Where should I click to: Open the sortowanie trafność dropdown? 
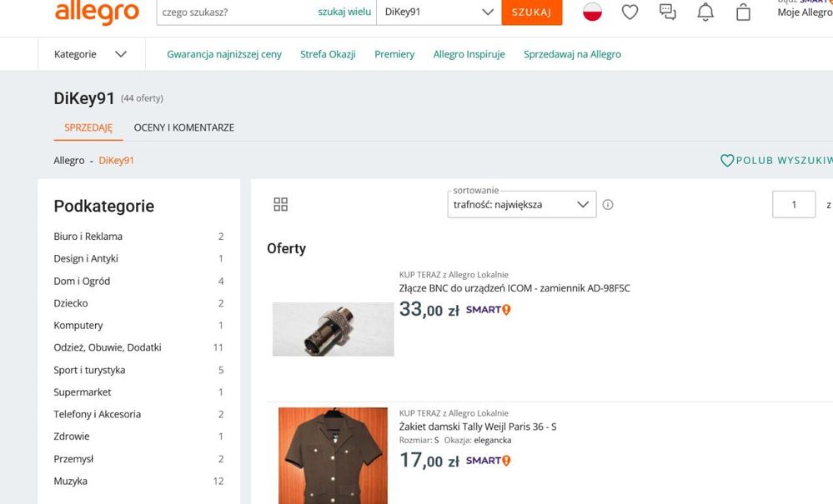[x=521, y=205]
